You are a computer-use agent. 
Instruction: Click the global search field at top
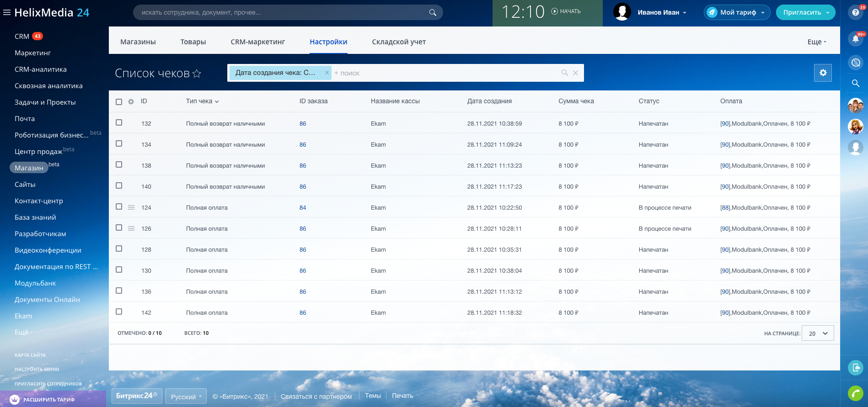coord(284,12)
